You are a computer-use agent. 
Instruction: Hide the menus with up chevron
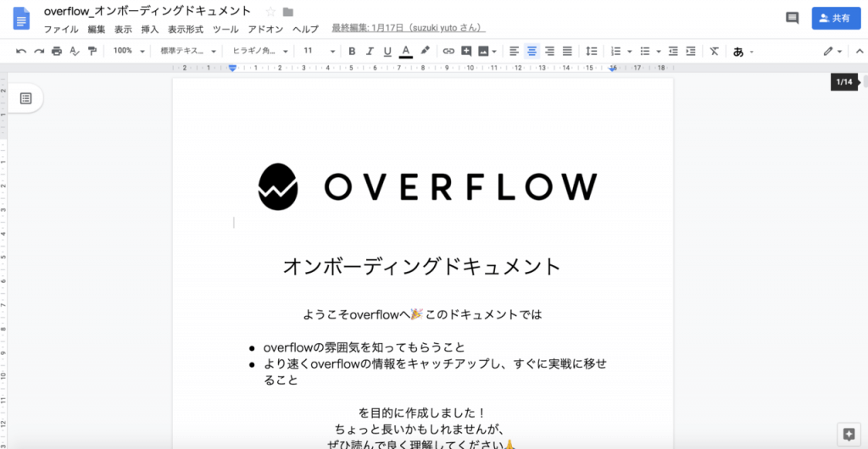point(860,52)
